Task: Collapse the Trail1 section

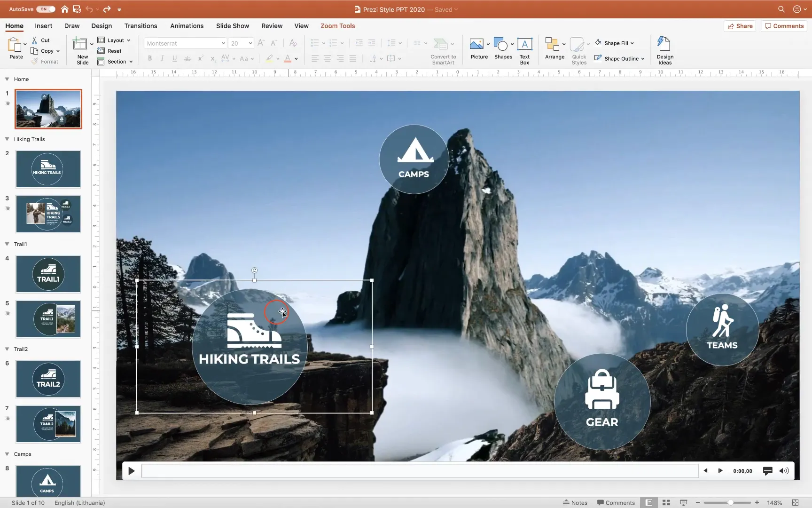Action: (x=7, y=244)
